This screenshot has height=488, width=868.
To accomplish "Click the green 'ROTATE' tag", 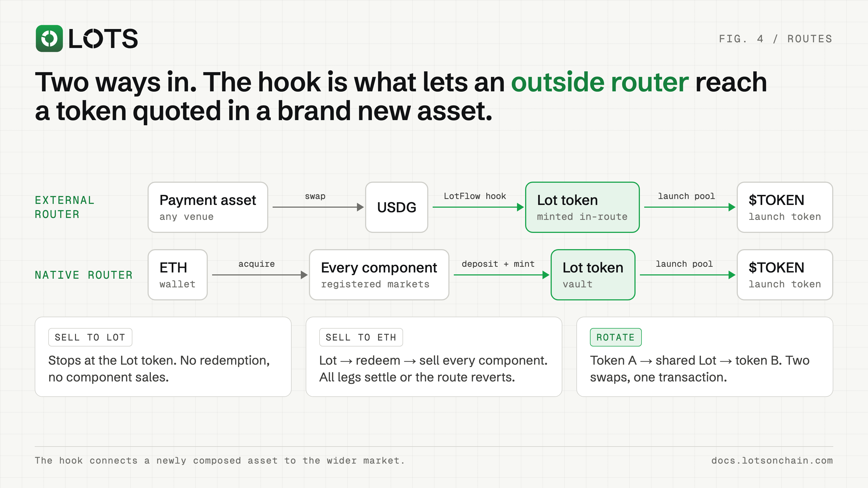I will coord(616,337).
